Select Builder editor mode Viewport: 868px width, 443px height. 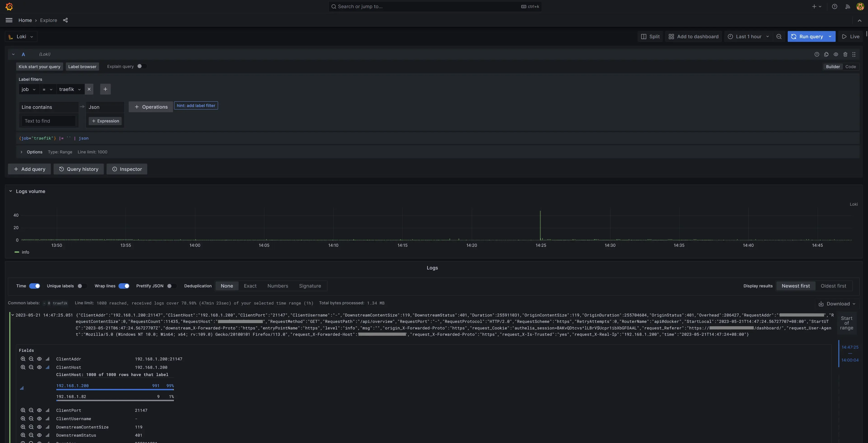[833, 67]
